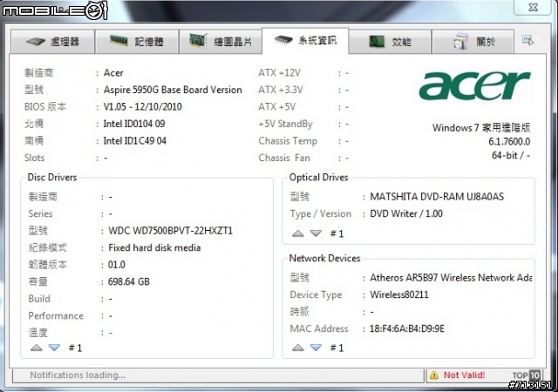This screenshot has width=558, height=392.
Task: Click the +5V StandBy label
Action: pyautogui.click(x=286, y=125)
